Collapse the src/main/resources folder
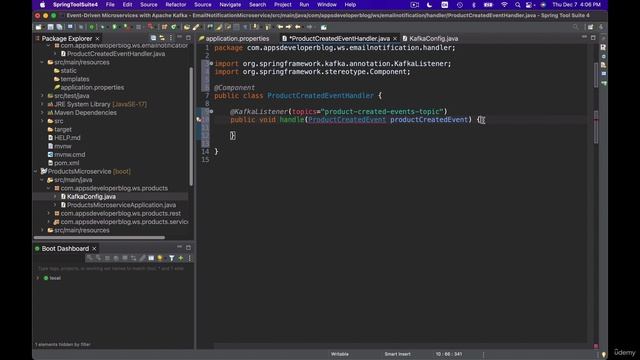Screen dimensions: 640x360 pyautogui.click(x=42, y=62)
